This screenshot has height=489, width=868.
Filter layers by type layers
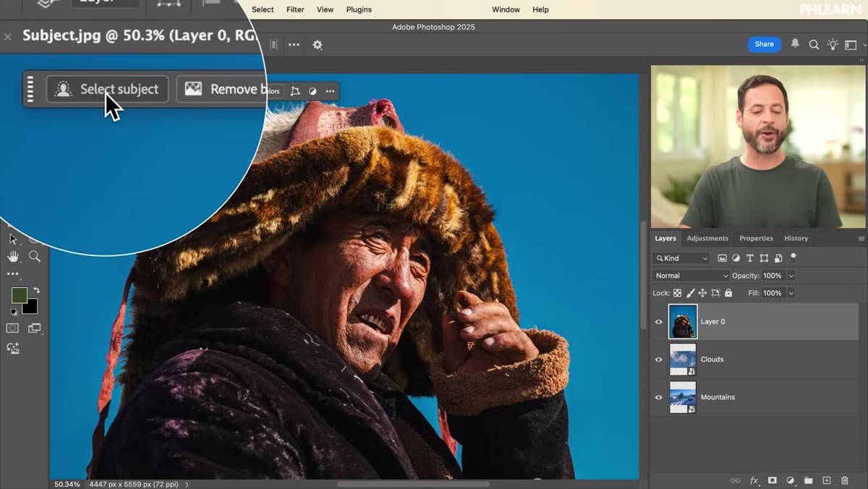[750, 258]
